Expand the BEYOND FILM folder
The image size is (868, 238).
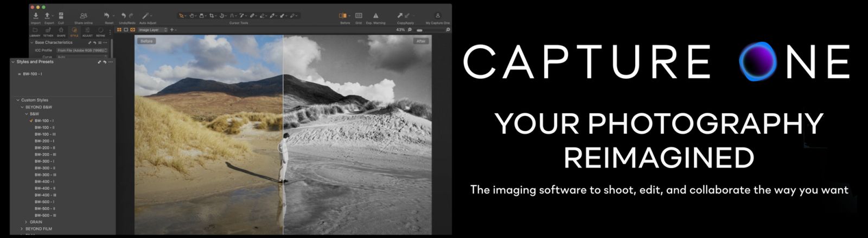(x=22, y=229)
